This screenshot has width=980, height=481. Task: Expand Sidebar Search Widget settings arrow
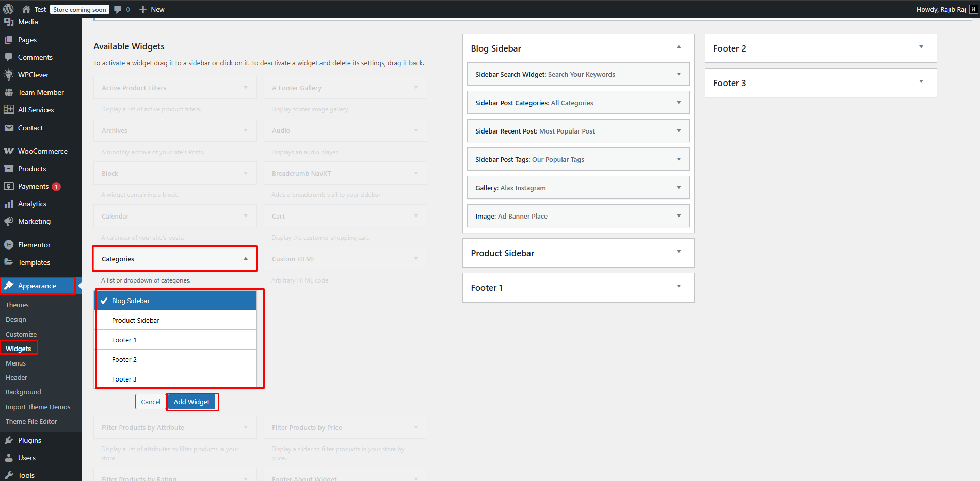pyautogui.click(x=679, y=74)
